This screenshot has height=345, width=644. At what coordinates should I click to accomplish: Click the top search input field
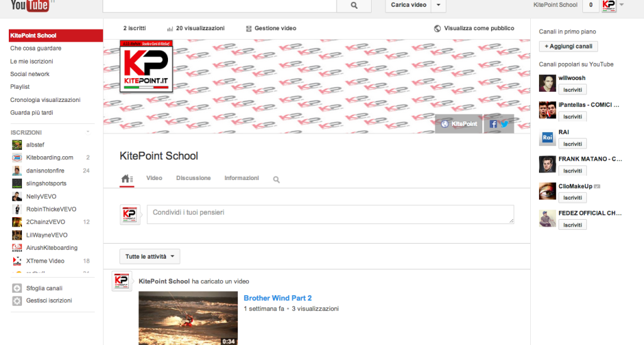[x=219, y=5]
